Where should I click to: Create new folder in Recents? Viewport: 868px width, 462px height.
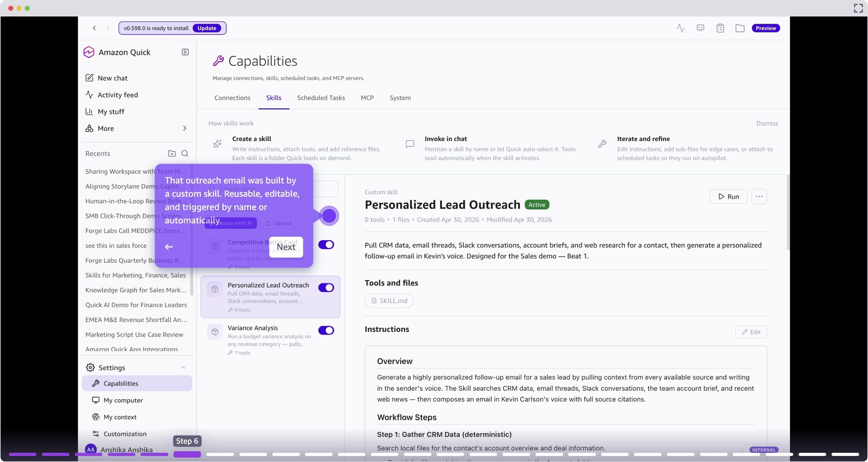tap(172, 153)
